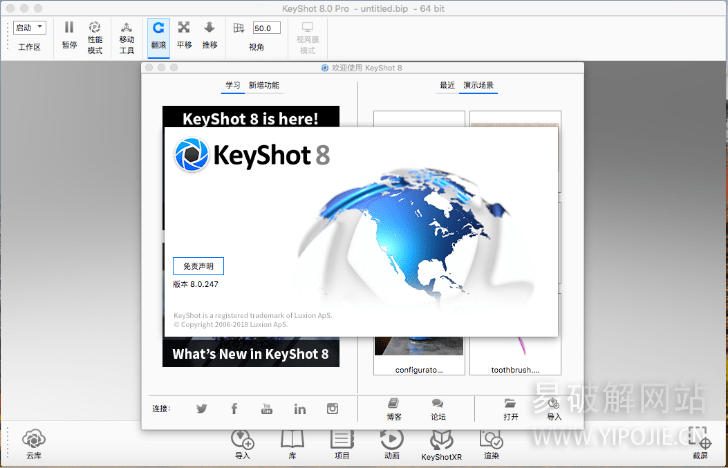
Task: Open KeyShot's Instagram page
Action: click(332, 409)
